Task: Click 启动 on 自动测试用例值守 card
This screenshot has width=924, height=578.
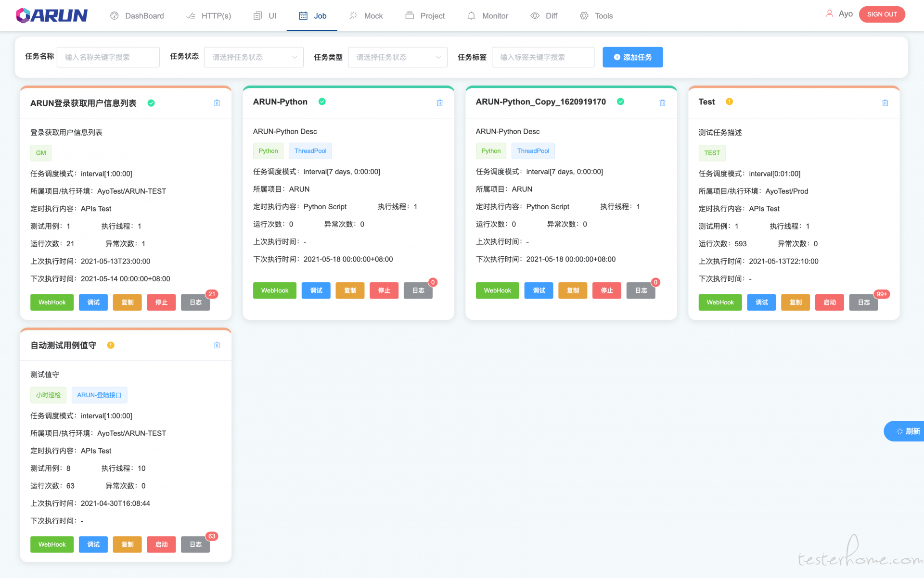Action: [x=162, y=544]
